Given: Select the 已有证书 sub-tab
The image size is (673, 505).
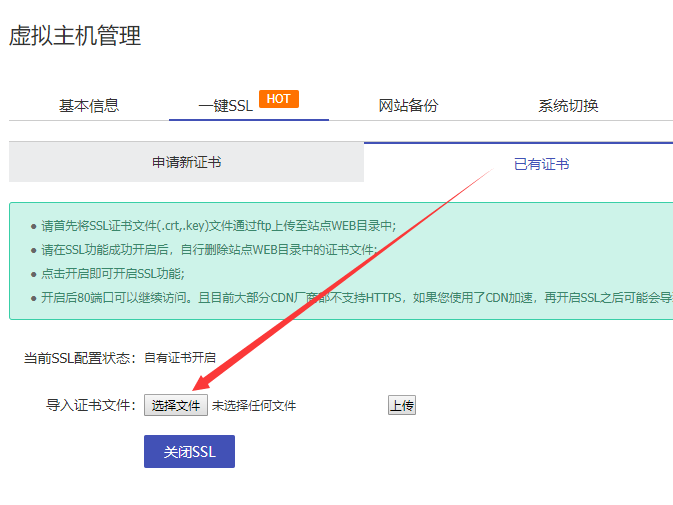Looking at the screenshot, I should 541,164.
